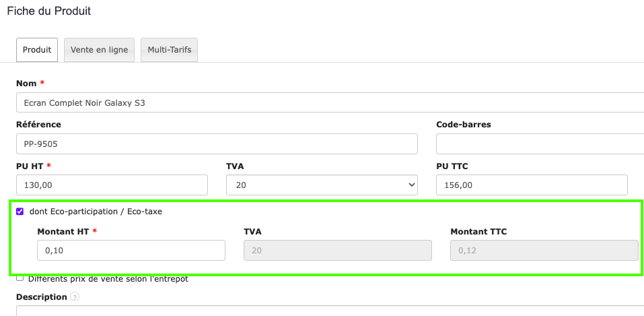Select the PU HT price field
The width and height of the screenshot is (644, 316).
point(112,185)
